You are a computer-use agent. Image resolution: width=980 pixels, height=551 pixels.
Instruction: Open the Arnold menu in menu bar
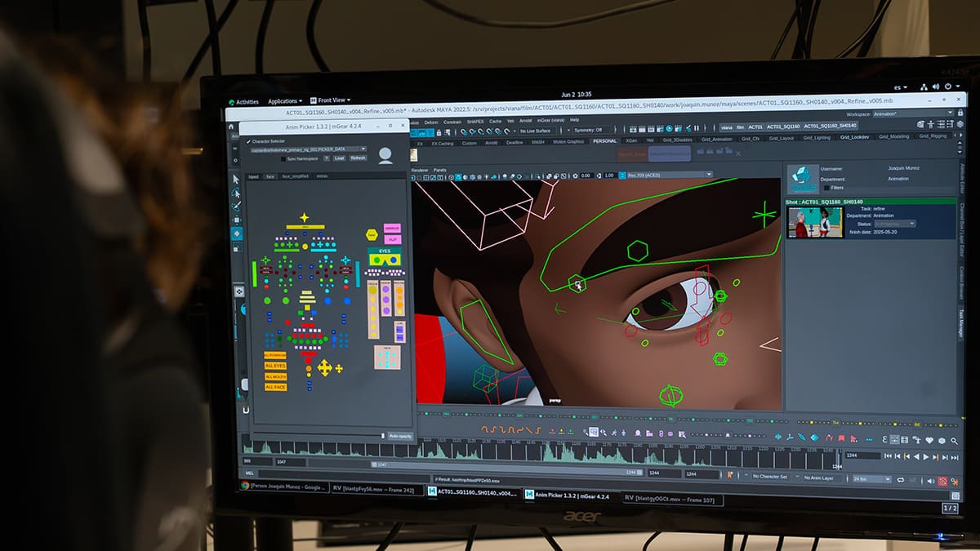[525, 120]
